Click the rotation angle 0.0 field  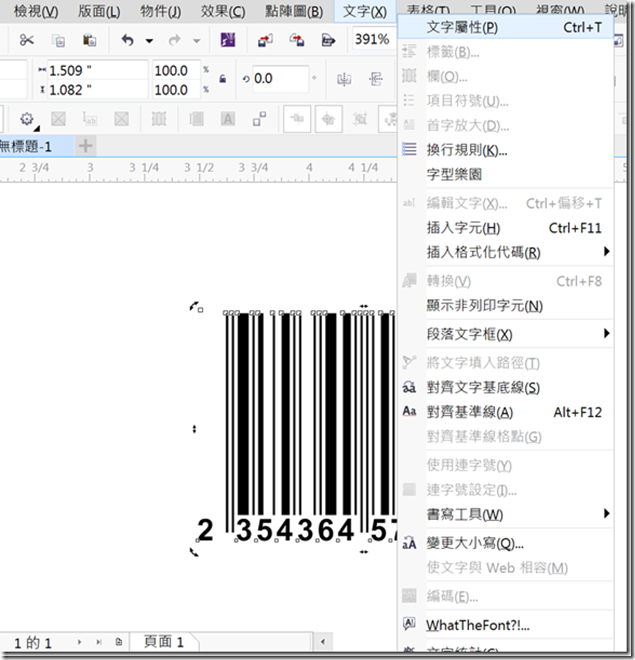click(x=280, y=78)
